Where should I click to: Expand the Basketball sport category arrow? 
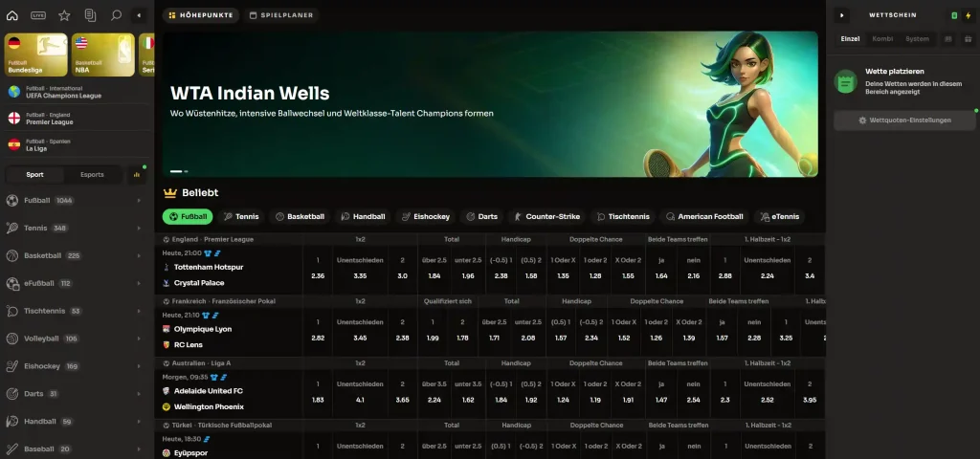pyautogui.click(x=139, y=255)
